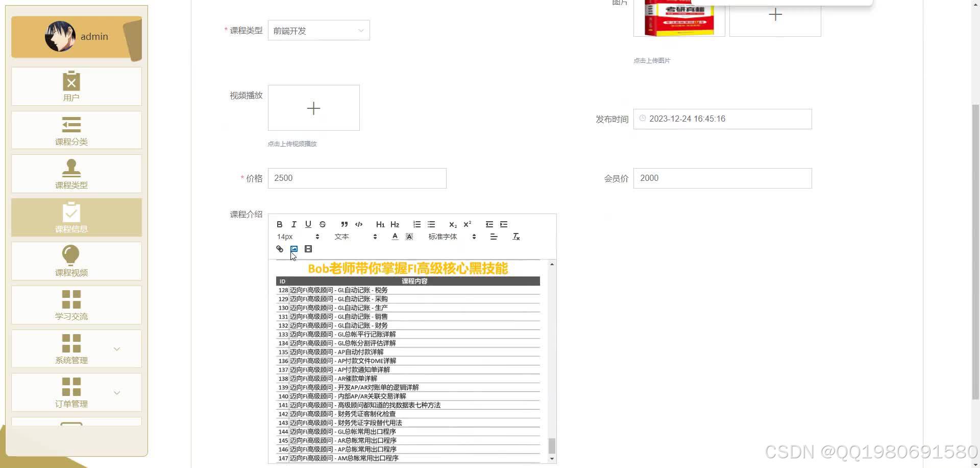The image size is (980, 468).
Task: Insert a video into the editor
Action: (x=308, y=249)
